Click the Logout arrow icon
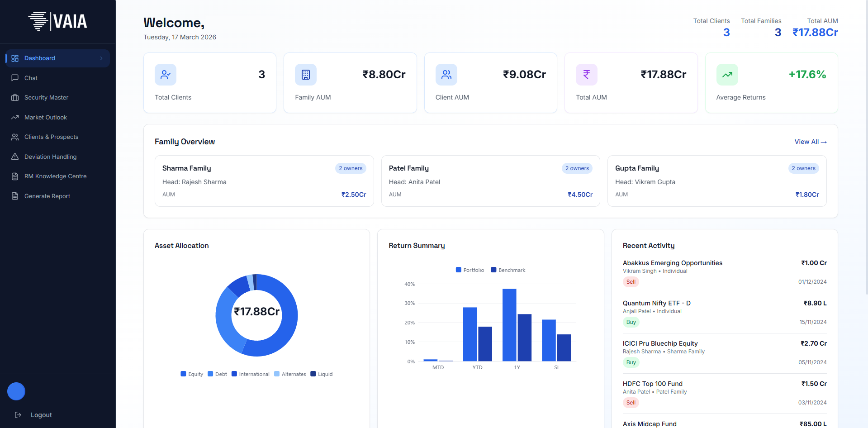This screenshot has height=428, width=868. click(18, 415)
